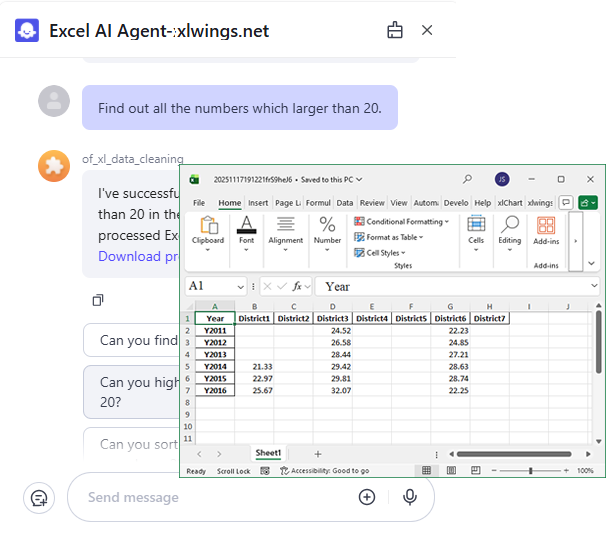Open the Help ribbon tab
The height and width of the screenshot is (533, 606).
(482, 203)
